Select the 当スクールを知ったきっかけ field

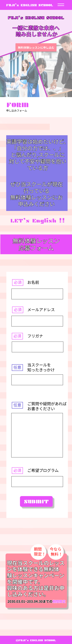(x=37, y=380)
